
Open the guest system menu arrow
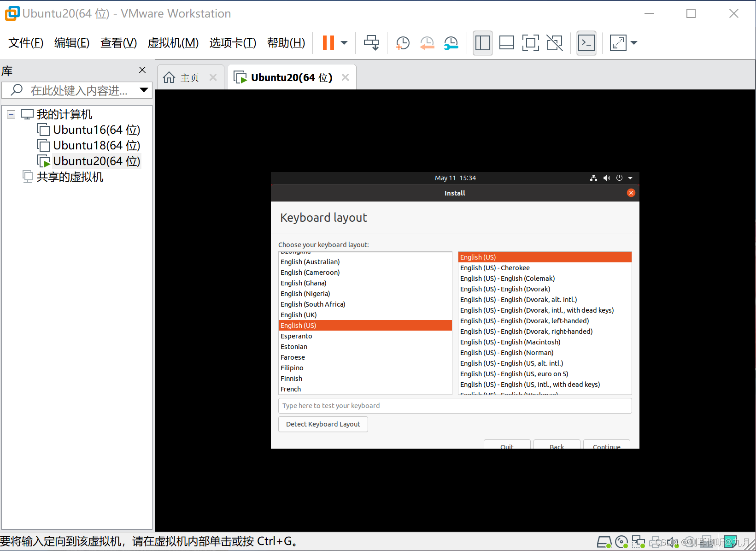tap(630, 178)
